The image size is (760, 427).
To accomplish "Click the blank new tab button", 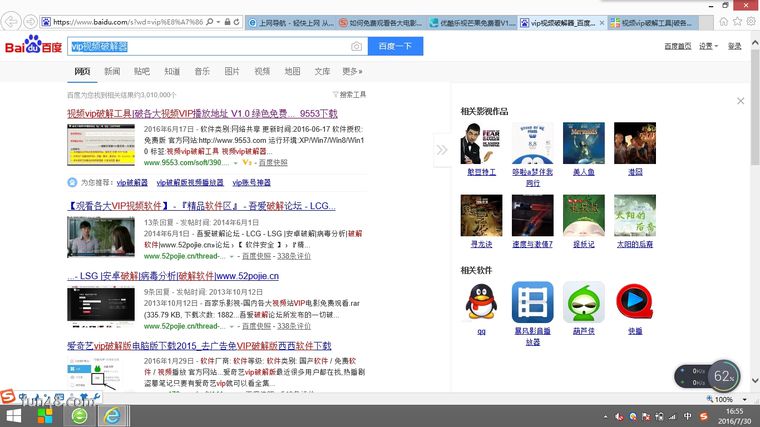I will point(706,23).
